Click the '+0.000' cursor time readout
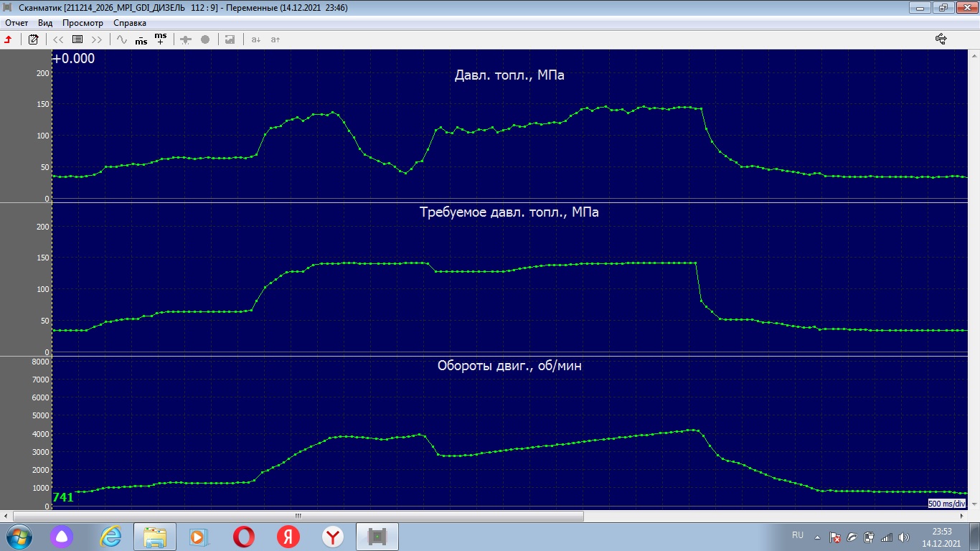 74,59
